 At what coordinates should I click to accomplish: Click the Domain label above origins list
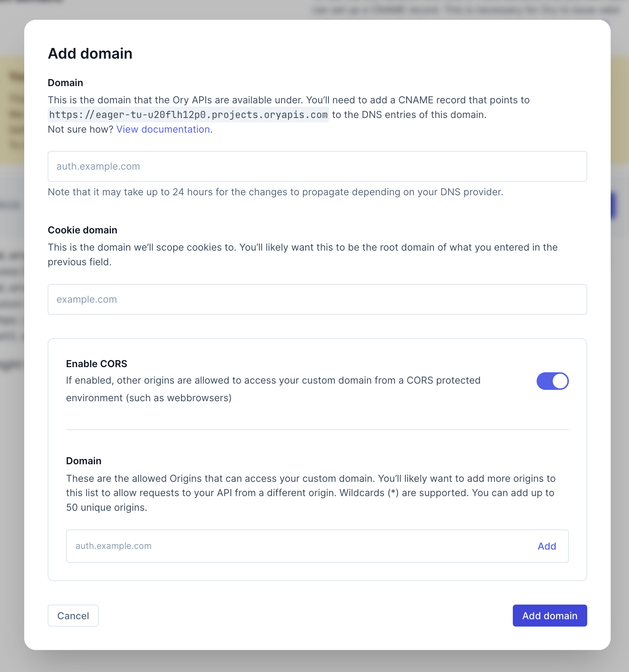coord(83,461)
